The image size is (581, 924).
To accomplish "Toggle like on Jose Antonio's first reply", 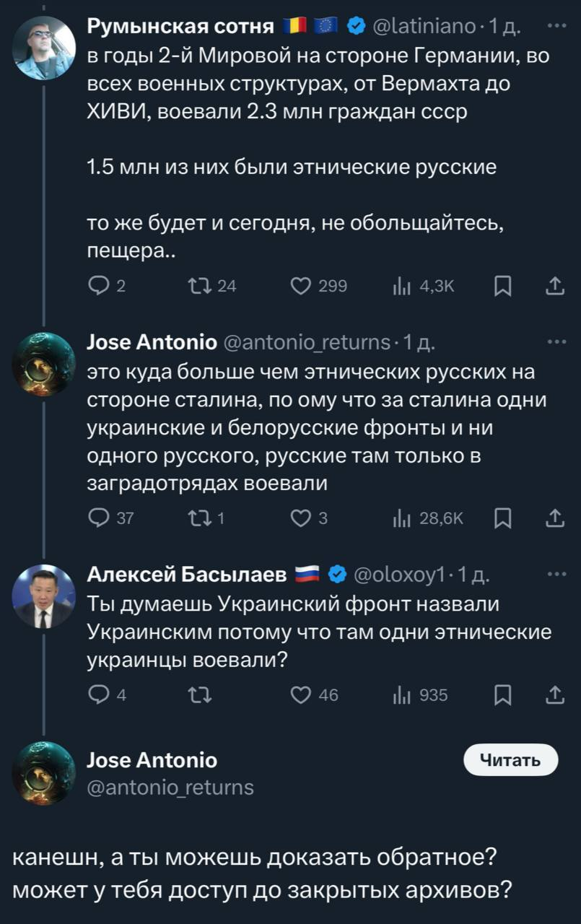I will 300,517.
